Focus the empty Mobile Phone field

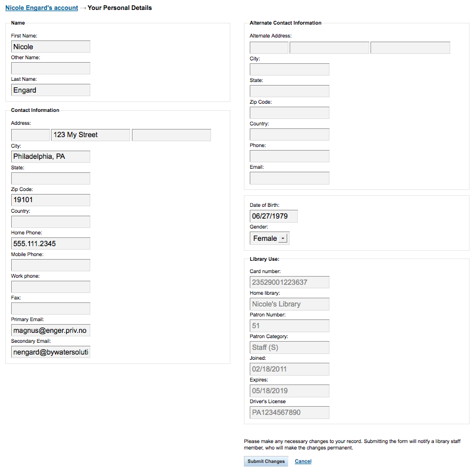pos(50,265)
